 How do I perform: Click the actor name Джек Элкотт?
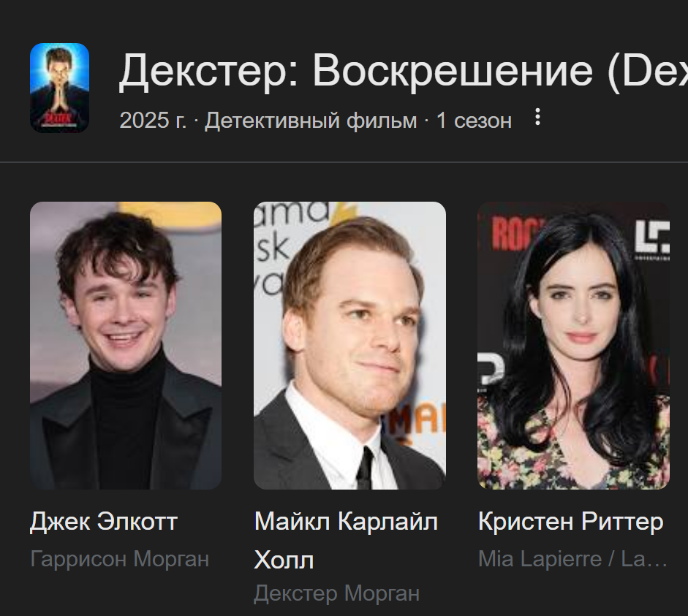(104, 521)
